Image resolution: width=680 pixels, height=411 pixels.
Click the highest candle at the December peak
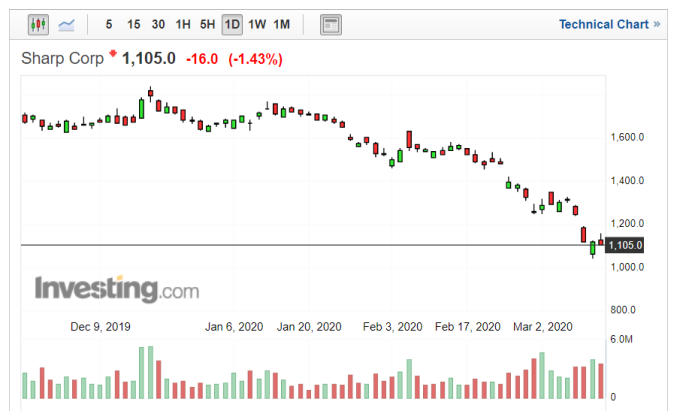tap(150, 93)
